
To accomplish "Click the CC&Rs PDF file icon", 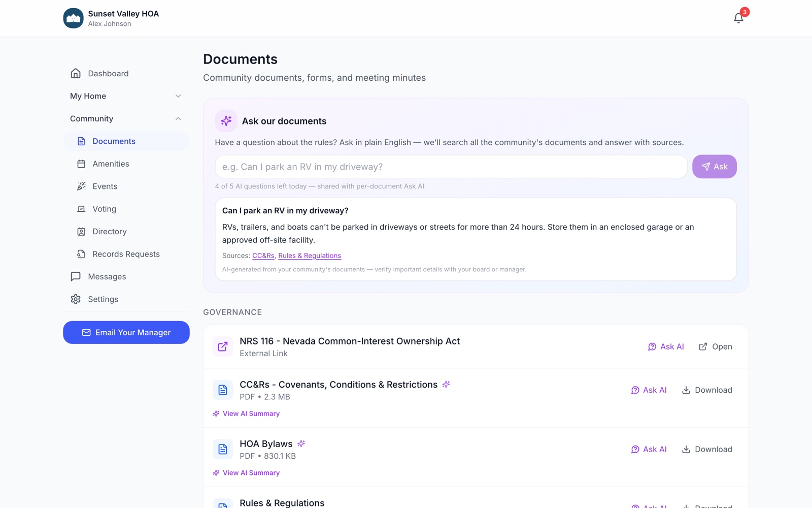I will [223, 390].
